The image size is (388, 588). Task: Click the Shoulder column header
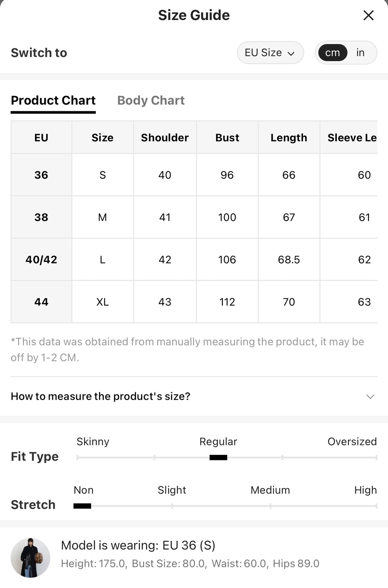[x=165, y=137]
